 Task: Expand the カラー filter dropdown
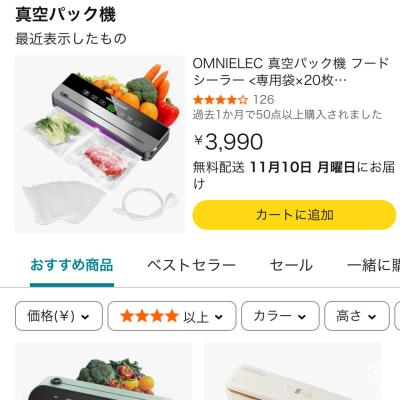280,316
